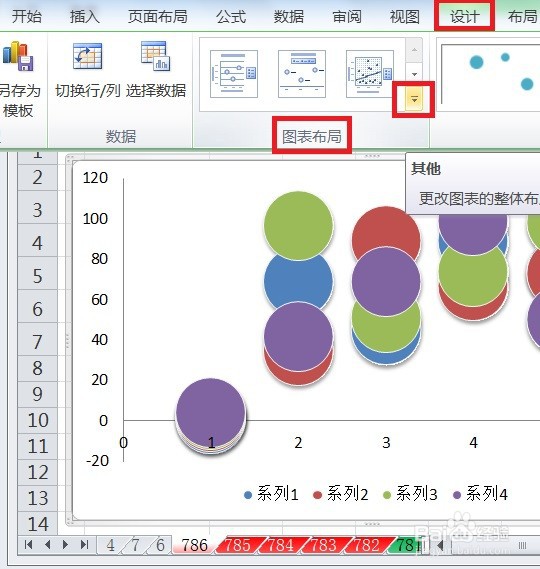Viewport: 540px width, 569px height.
Task: Expand the chart layout gallery More button
Action: [x=414, y=99]
